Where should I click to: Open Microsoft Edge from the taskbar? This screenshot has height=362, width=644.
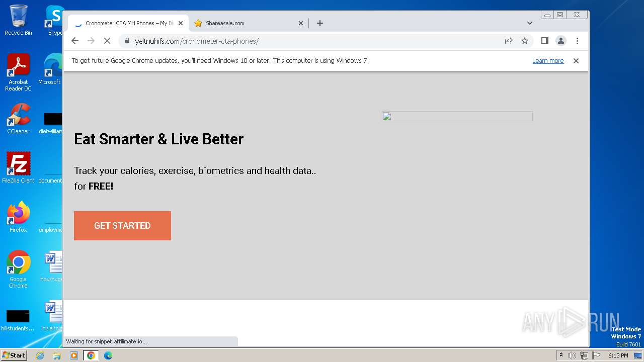pos(108,355)
